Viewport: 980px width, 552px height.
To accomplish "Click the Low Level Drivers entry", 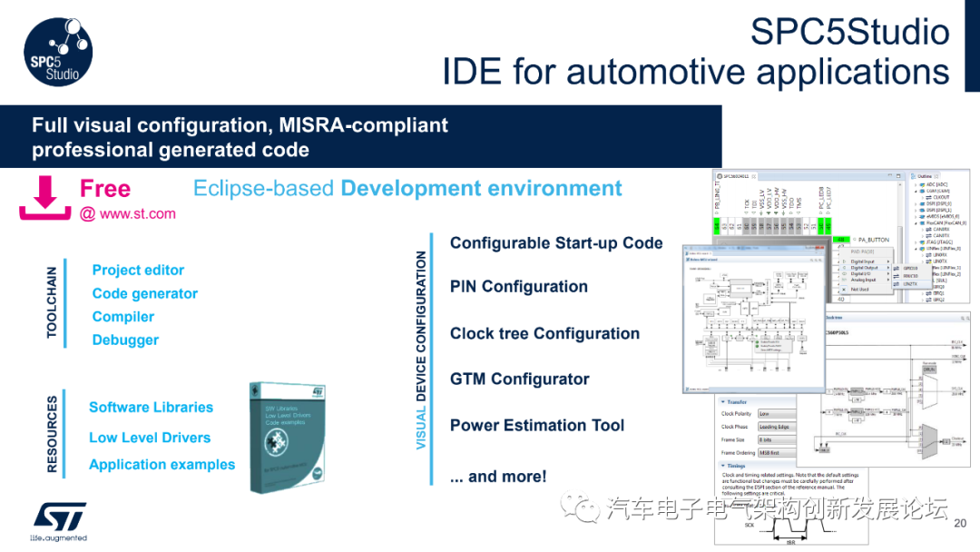I will click(x=150, y=438).
